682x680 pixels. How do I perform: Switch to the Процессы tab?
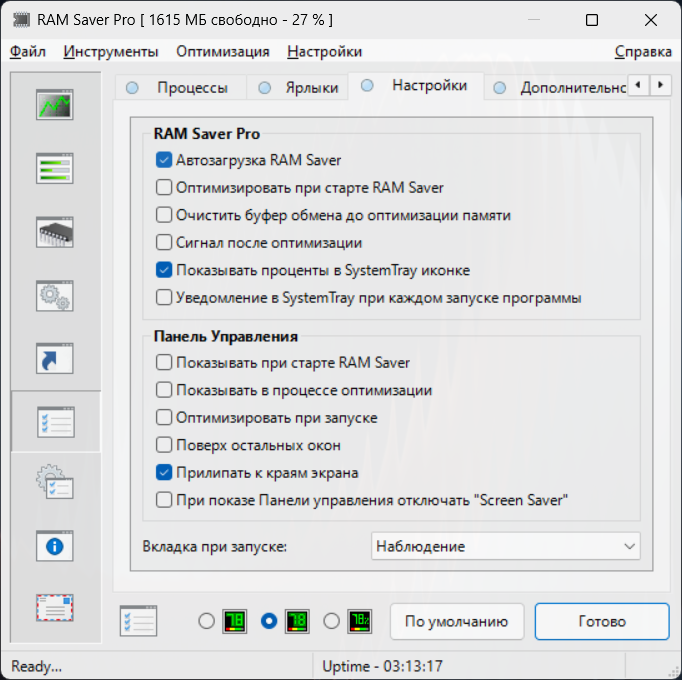181,87
